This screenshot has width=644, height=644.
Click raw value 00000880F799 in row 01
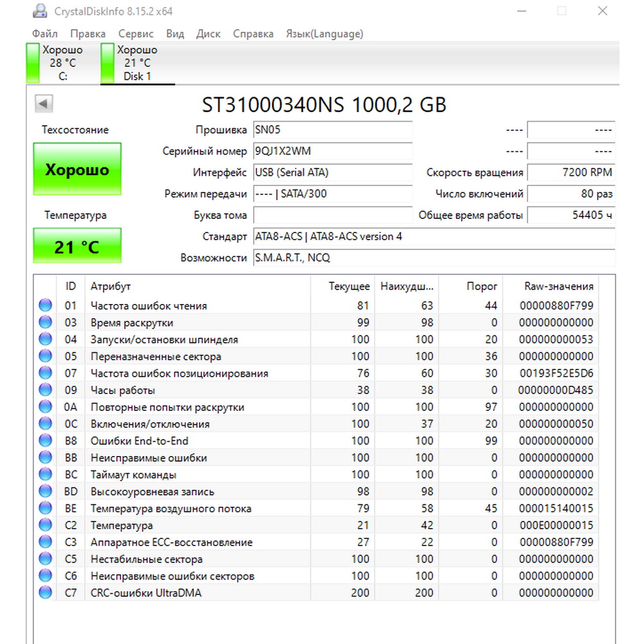pos(556,305)
